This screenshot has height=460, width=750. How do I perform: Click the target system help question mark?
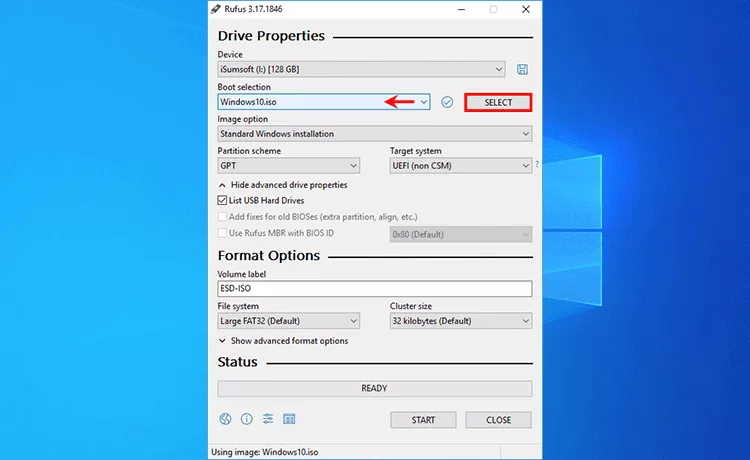click(537, 164)
